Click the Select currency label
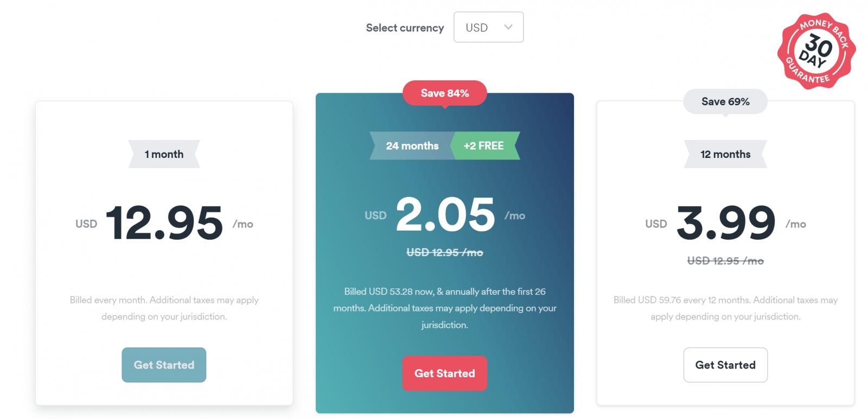The image size is (868, 419). [x=405, y=27]
